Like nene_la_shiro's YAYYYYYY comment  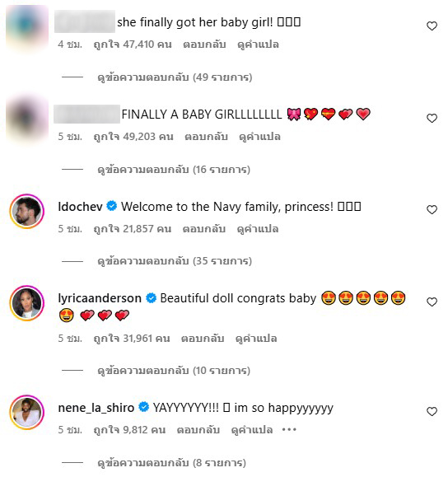point(432,411)
